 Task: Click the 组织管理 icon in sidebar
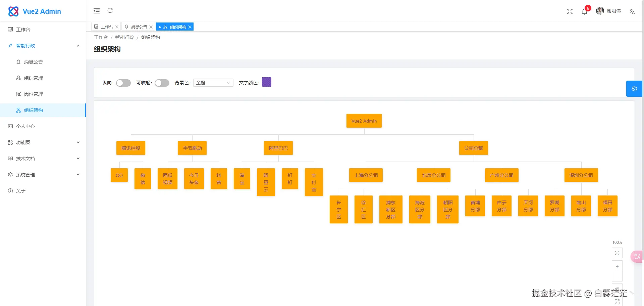coord(18,78)
